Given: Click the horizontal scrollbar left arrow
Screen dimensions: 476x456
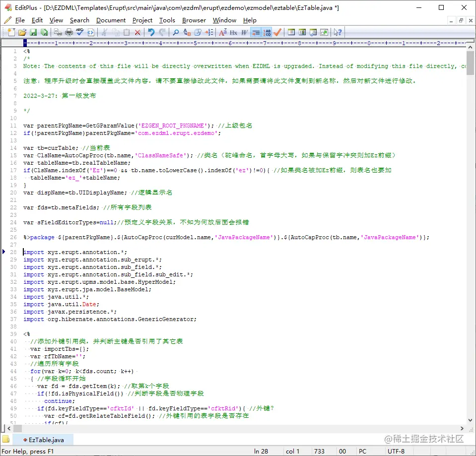Looking at the screenshot, I should 9,428.
